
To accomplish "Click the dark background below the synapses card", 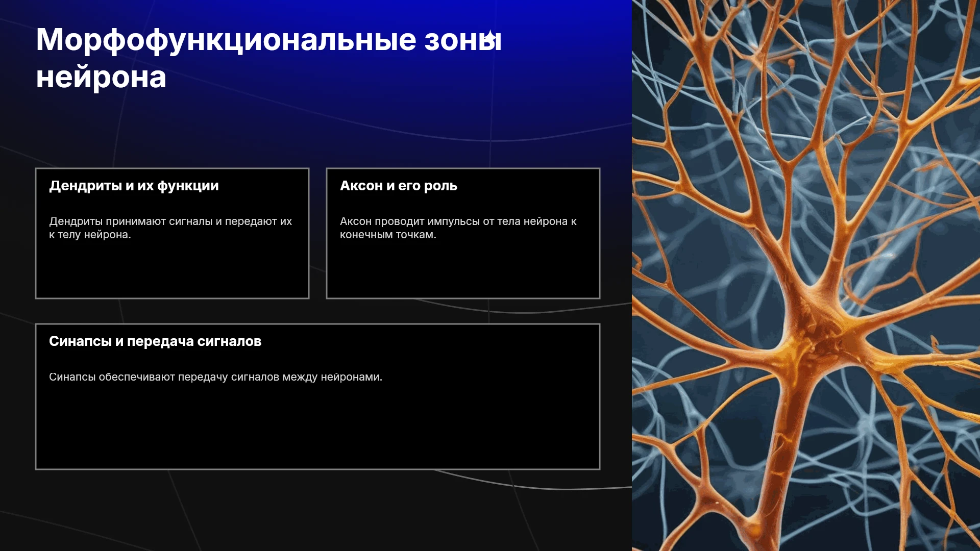I will point(316,510).
